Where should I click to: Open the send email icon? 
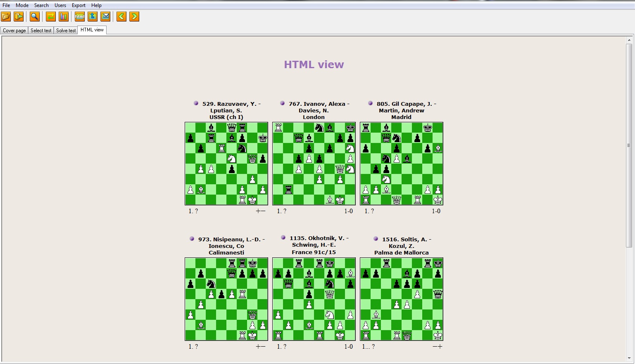[x=105, y=17]
